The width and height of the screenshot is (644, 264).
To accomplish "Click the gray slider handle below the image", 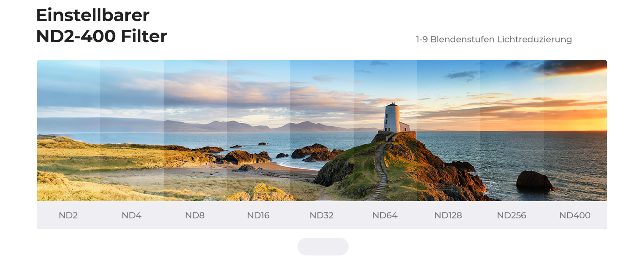I will click(323, 246).
